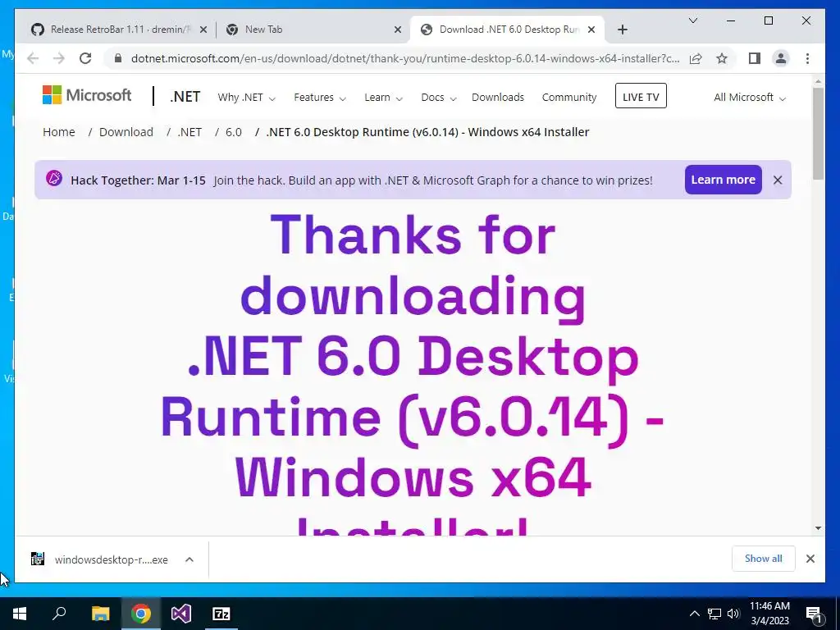Viewport: 840px width, 630px height.
Task: Open the notification center icon
Action: (814, 614)
